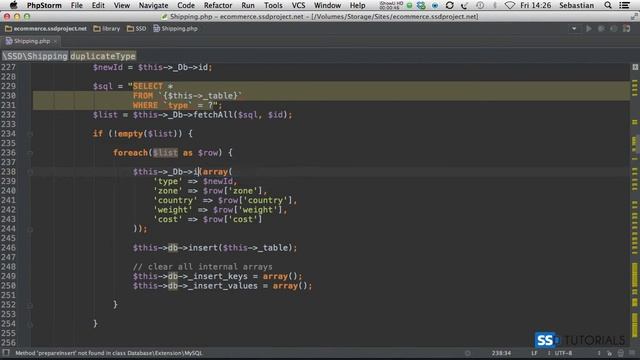Open the Edit menu
This screenshot has height=360, width=640.
(x=98, y=5)
